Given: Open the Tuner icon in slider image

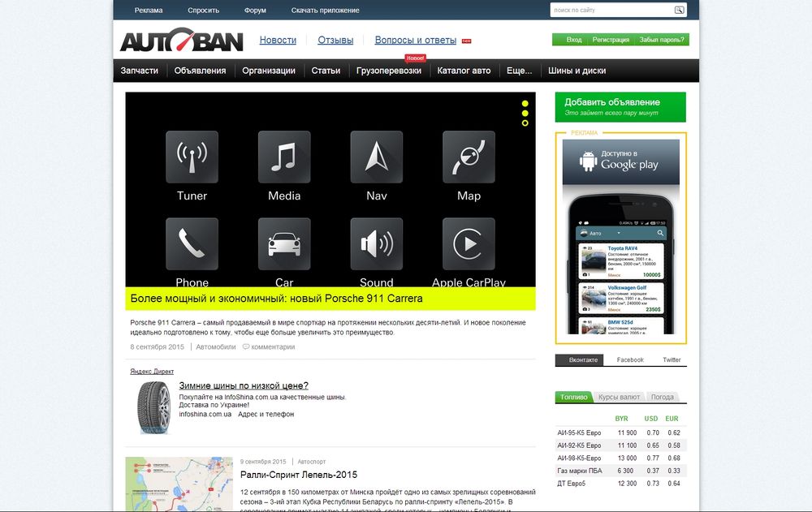Looking at the screenshot, I should click(192, 157).
